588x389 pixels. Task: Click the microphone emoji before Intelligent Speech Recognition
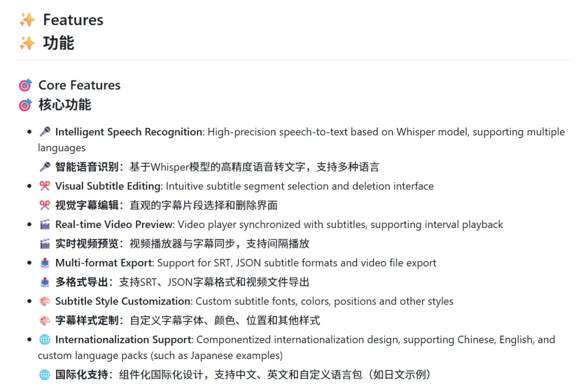coord(45,132)
